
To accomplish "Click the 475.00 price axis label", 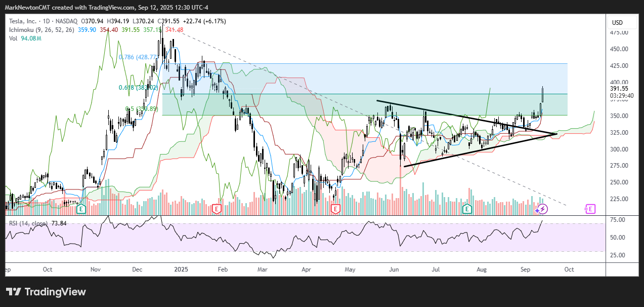I will click(x=620, y=32).
